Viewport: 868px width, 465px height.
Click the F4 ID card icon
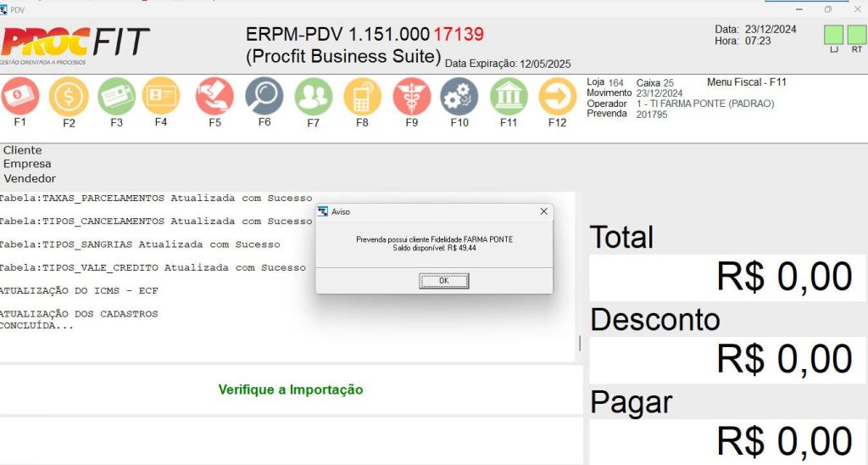pos(161,97)
